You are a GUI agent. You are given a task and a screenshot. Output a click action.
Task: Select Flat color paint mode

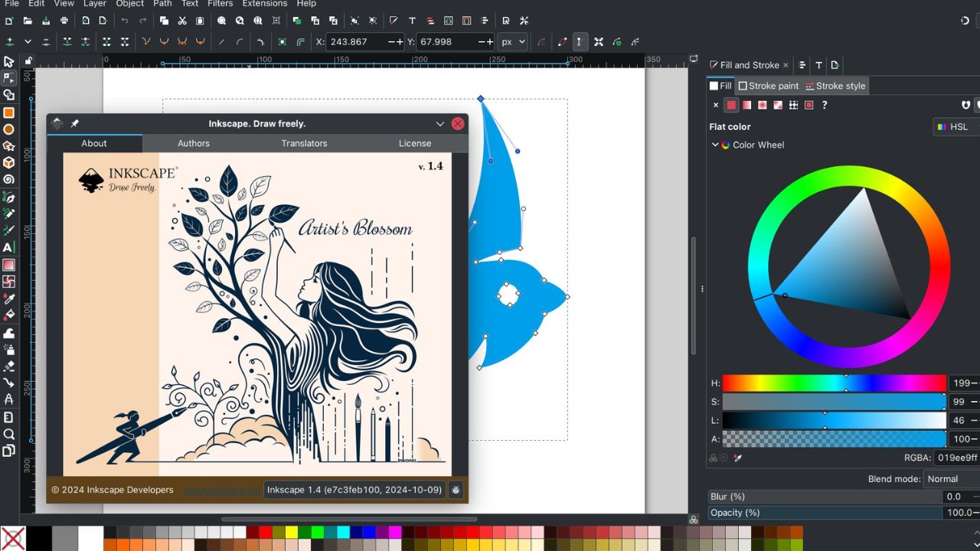731,105
